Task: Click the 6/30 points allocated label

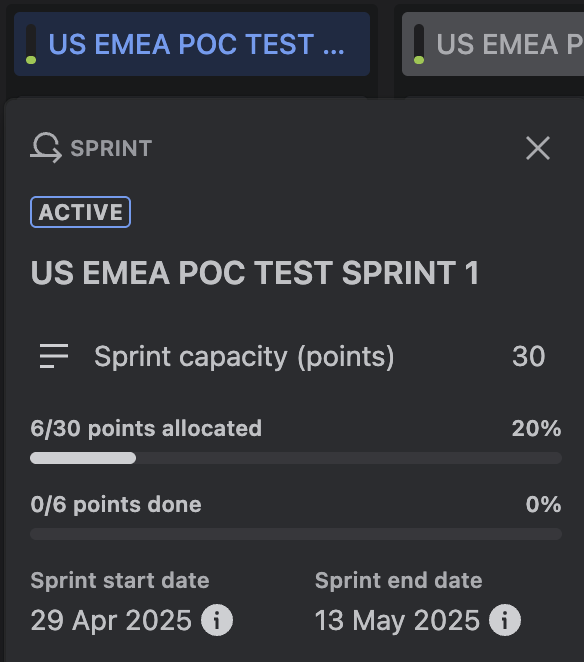Action: [x=146, y=429]
